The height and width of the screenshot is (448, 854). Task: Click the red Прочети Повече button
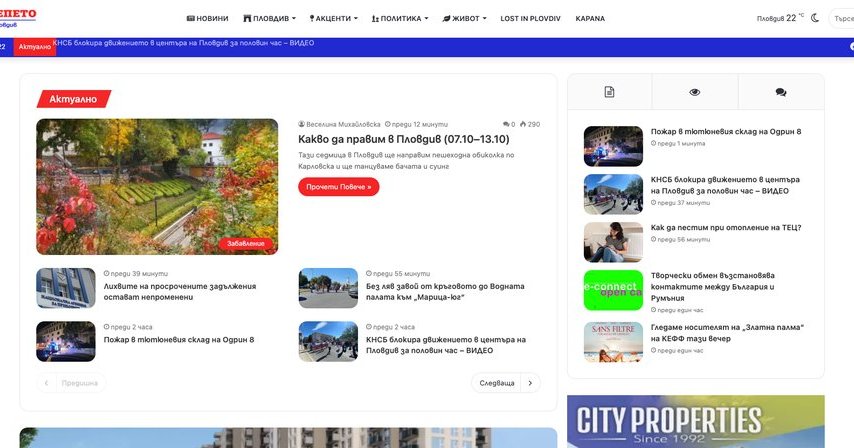(x=338, y=187)
